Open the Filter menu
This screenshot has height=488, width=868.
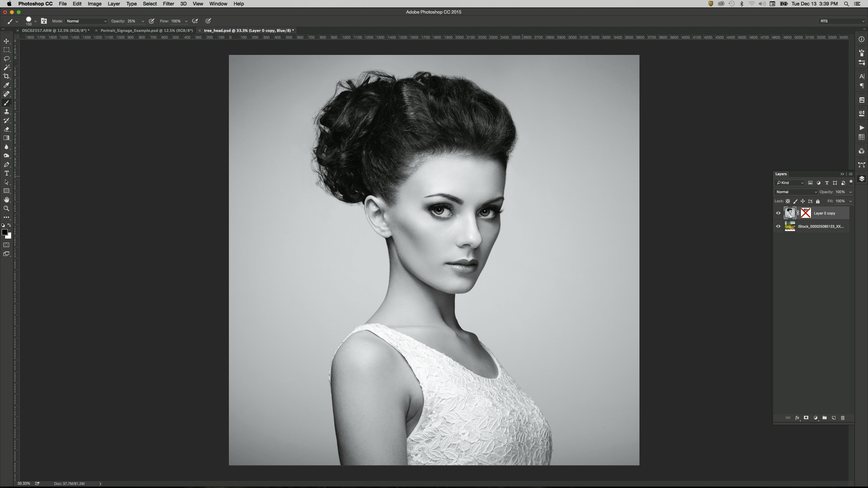(x=168, y=4)
